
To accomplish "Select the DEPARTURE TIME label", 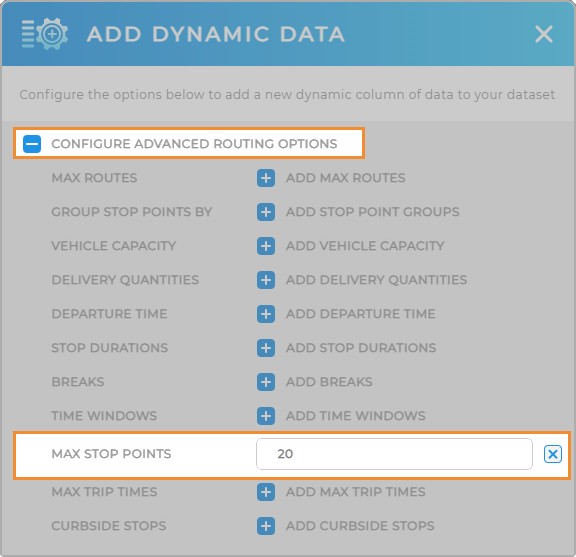I will pyautogui.click(x=109, y=314).
